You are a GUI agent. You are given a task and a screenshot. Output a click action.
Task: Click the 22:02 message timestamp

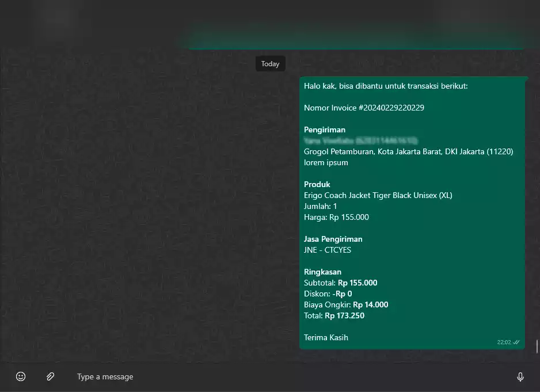(x=504, y=342)
